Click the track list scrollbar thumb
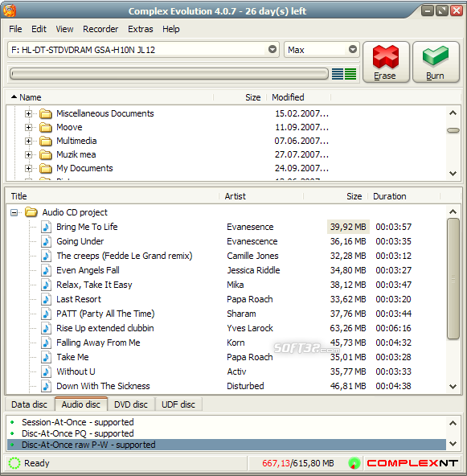The width and height of the screenshot is (467, 476). coord(453,279)
